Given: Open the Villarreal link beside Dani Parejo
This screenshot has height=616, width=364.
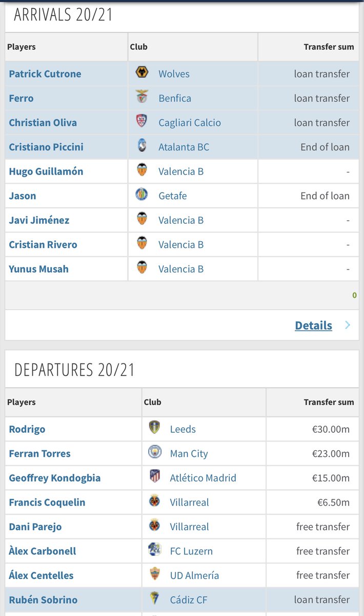Looking at the screenshot, I should coord(189,527).
